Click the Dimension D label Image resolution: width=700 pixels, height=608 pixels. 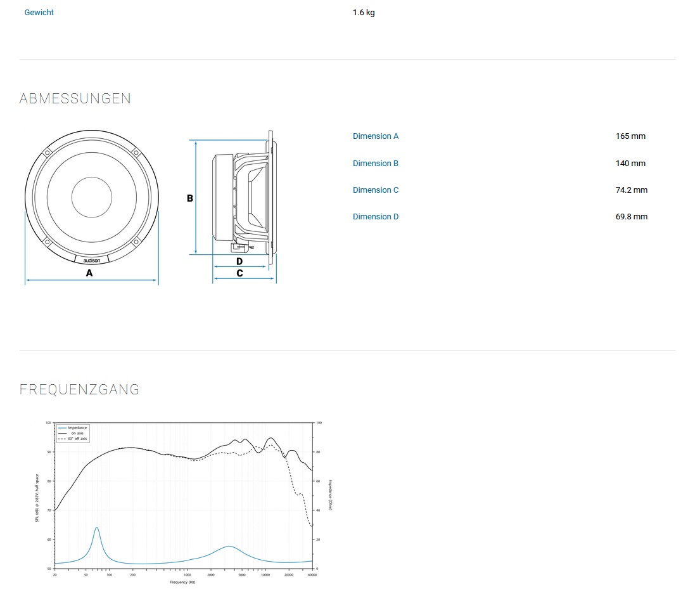376,217
